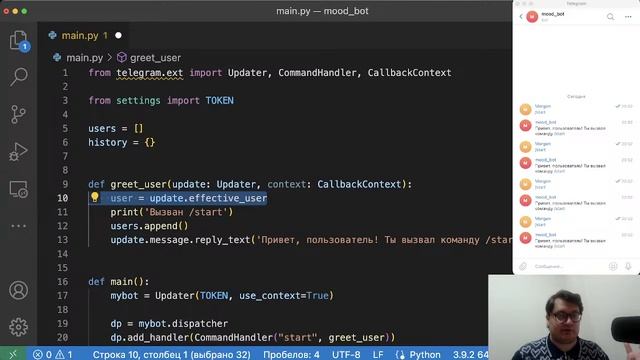Open Accounts menu in activity bar
This screenshot has height=360, width=640.
click(18, 290)
